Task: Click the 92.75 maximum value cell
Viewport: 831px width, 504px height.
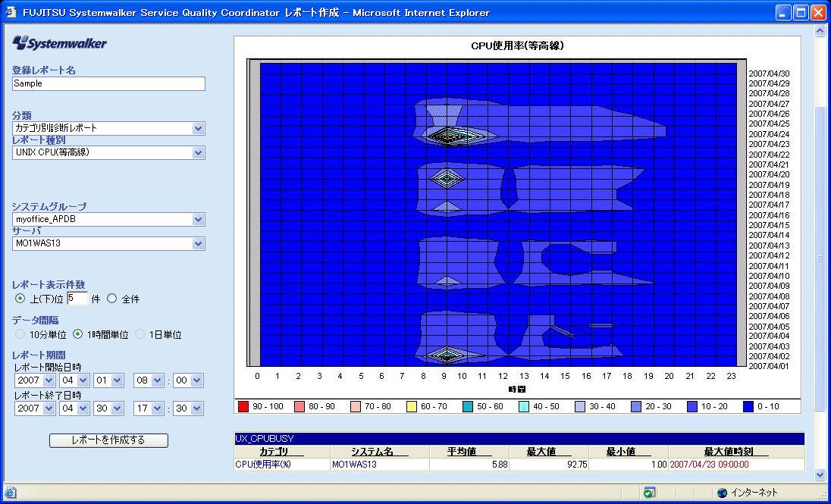Action: coord(548,465)
